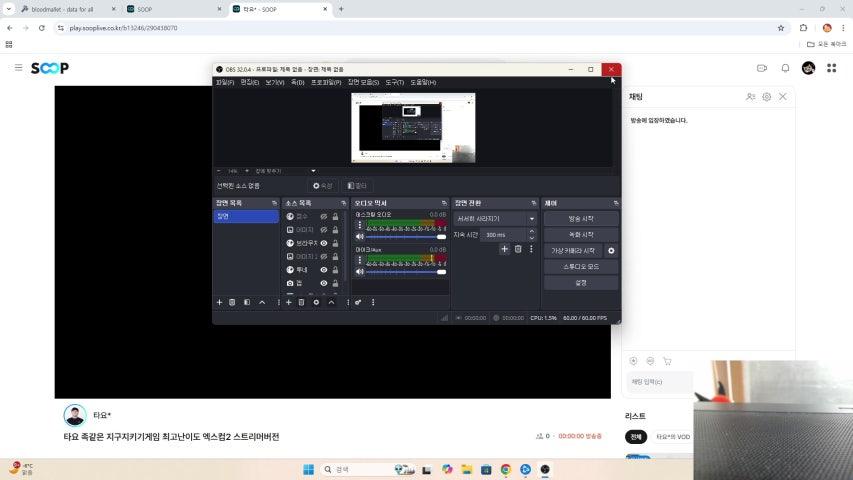Open the 도움말(H) menu in OBS
The image size is (853, 480).
coord(423,82)
